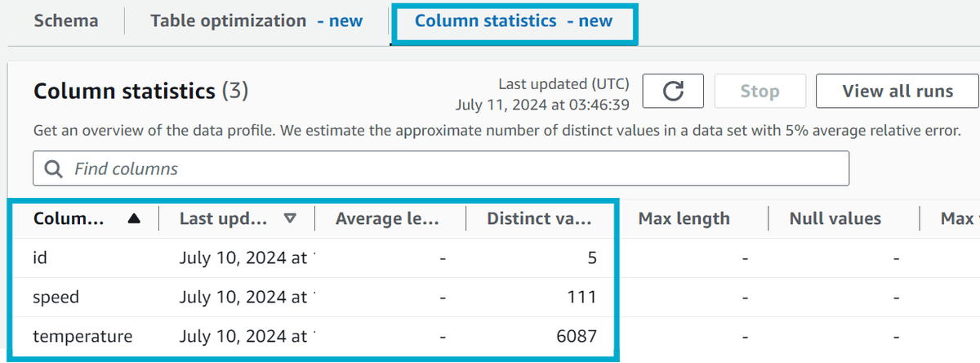This screenshot has width=980, height=363.
Task: Select the speed column row
Action: [x=56, y=298]
